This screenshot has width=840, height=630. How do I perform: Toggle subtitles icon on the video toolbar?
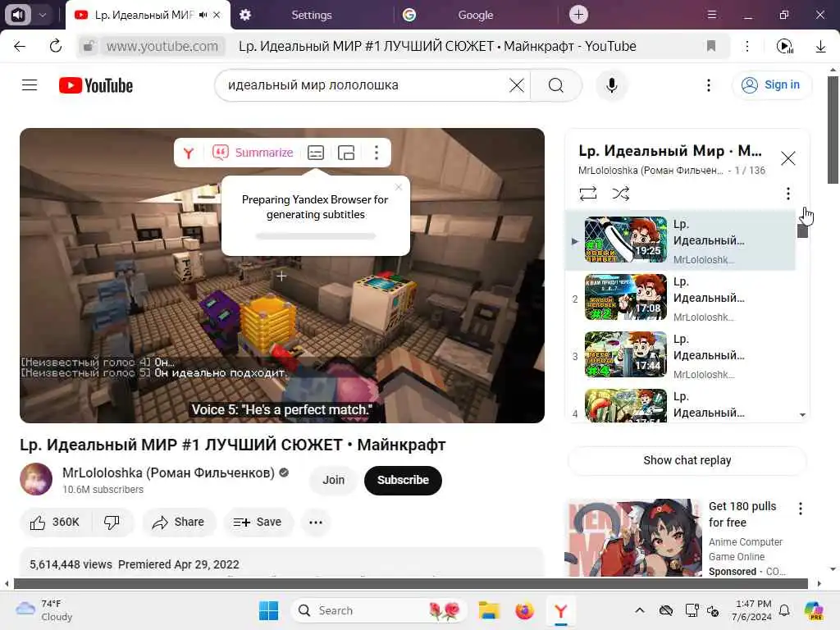[x=316, y=153]
